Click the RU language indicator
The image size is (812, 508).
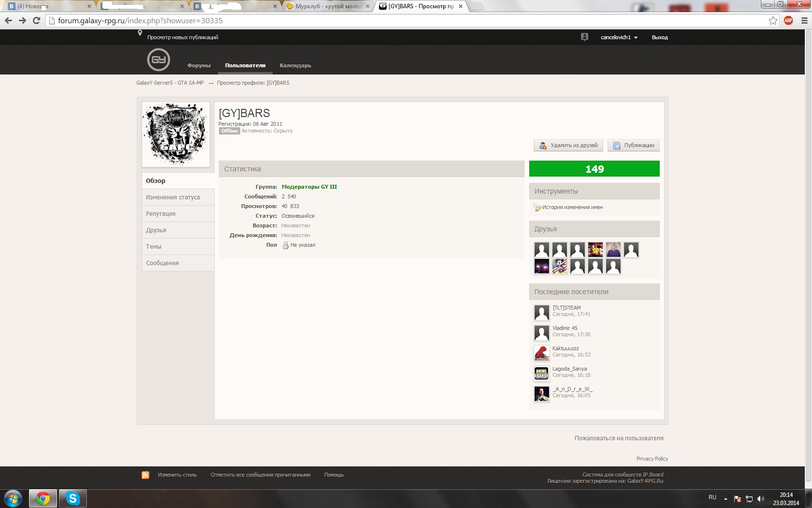pos(712,497)
